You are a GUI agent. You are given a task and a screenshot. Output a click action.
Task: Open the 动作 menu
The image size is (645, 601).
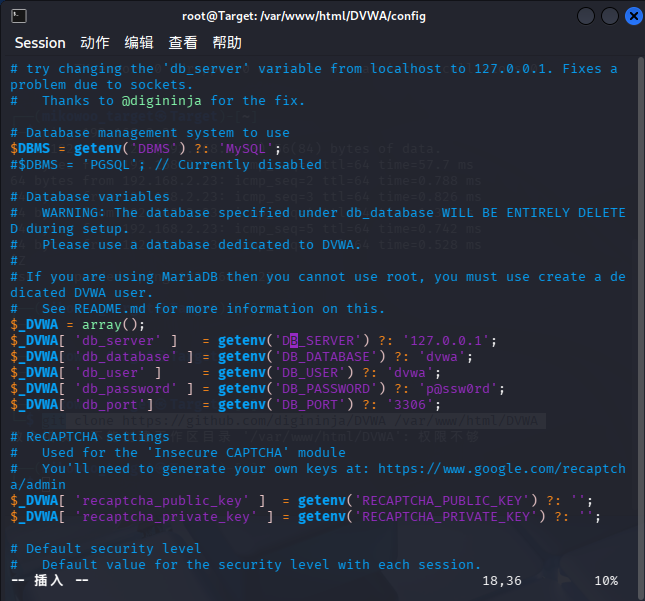click(x=95, y=43)
